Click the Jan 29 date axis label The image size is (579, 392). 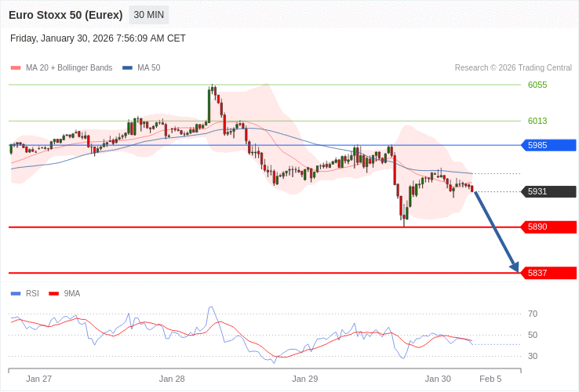coord(304,379)
